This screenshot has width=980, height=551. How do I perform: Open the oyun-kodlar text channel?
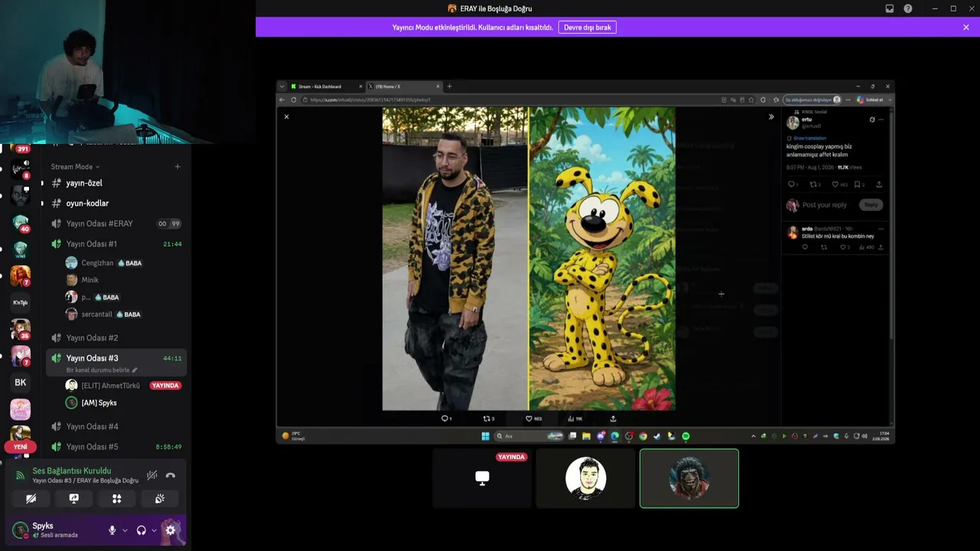tap(115, 204)
